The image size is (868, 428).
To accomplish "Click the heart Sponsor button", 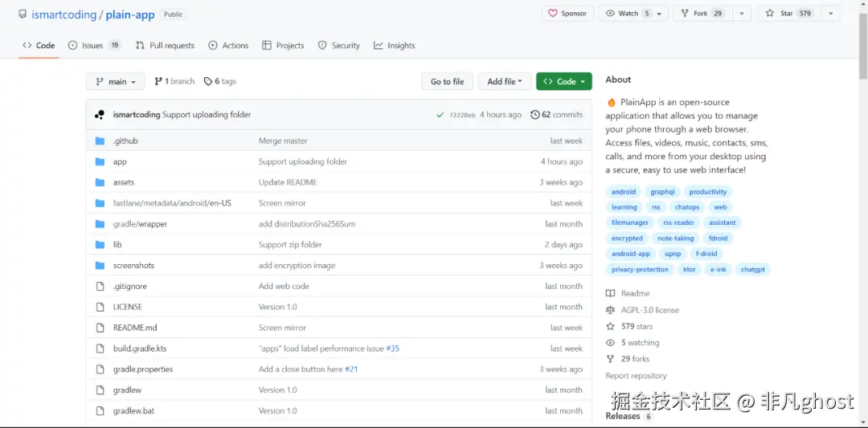I will [x=567, y=14].
